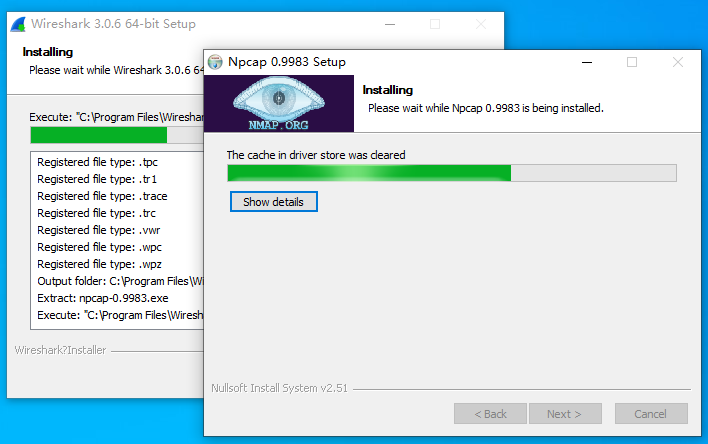This screenshot has height=444, width=708.
Task: Select 'Registered file type: .wpz' log line
Action: point(99,264)
